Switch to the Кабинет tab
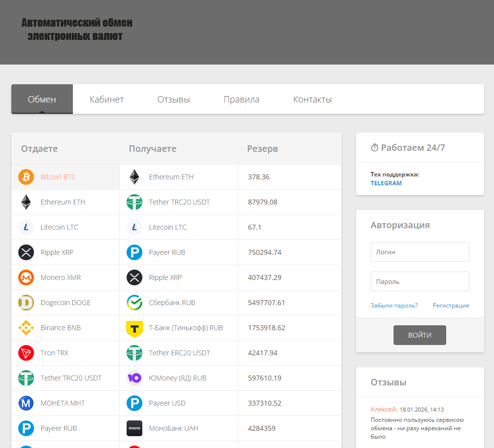494x448 pixels. [106, 100]
